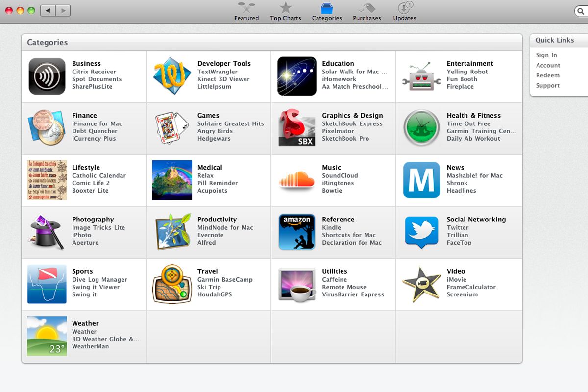Screen dimensions: 588x392
Task: Open the Games playing cards icon
Action: [172, 128]
